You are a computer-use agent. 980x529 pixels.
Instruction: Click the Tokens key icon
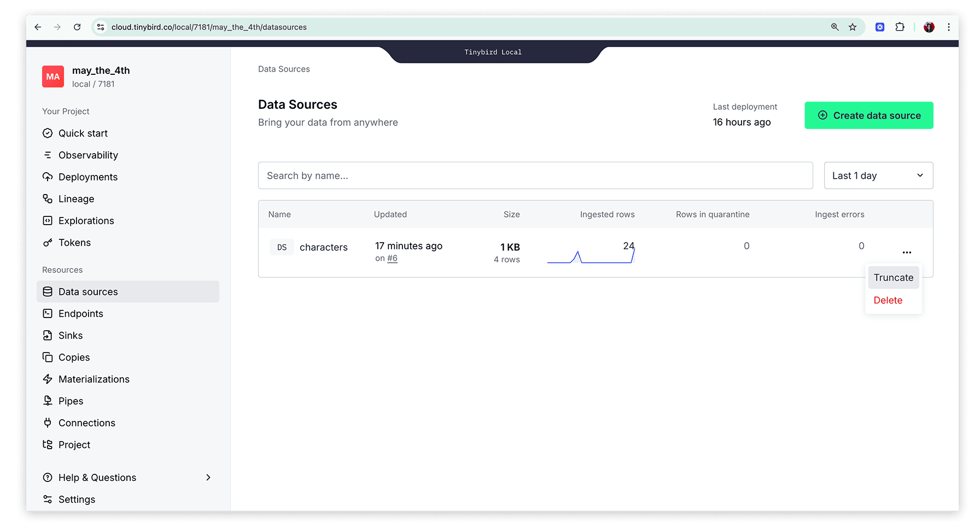(48, 243)
